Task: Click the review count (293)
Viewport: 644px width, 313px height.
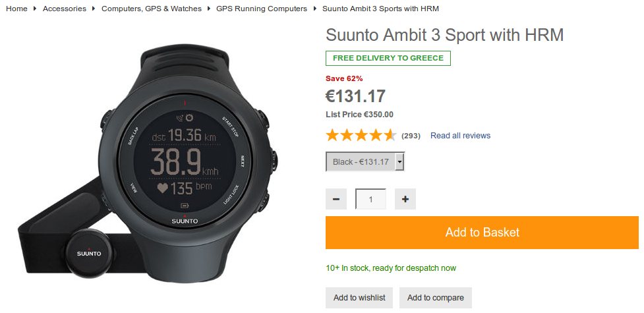Action: click(x=411, y=136)
